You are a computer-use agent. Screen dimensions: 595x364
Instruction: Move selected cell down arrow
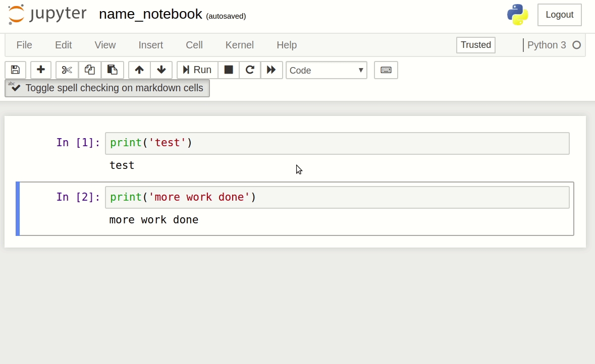tap(161, 70)
